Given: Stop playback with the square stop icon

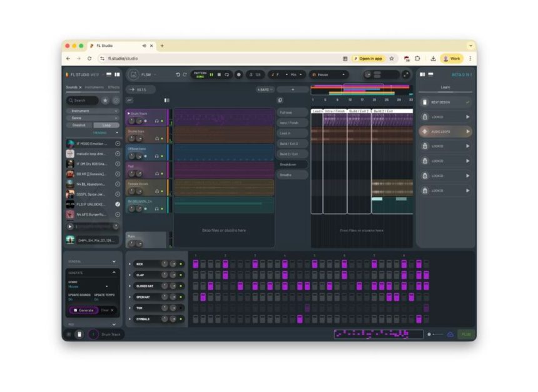Looking at the screenshot, I should [x=219, y=74].
